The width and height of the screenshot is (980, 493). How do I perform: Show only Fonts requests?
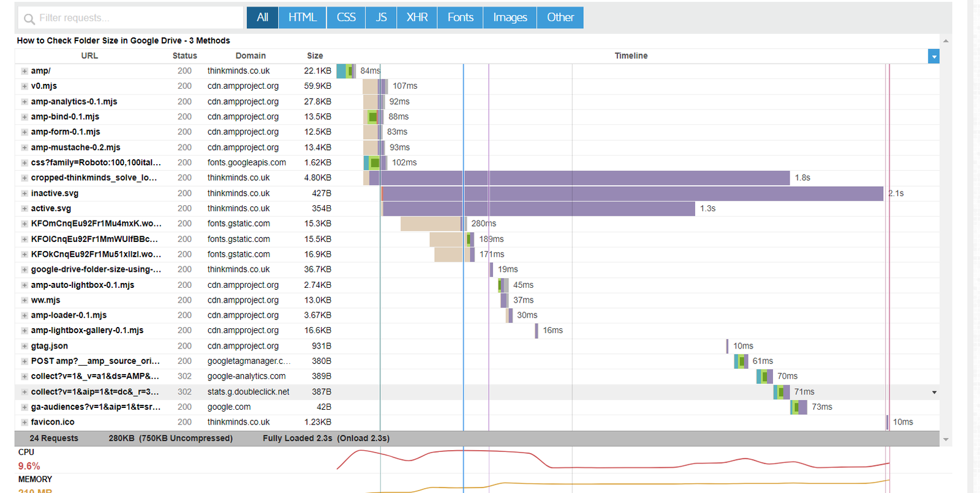460,18
